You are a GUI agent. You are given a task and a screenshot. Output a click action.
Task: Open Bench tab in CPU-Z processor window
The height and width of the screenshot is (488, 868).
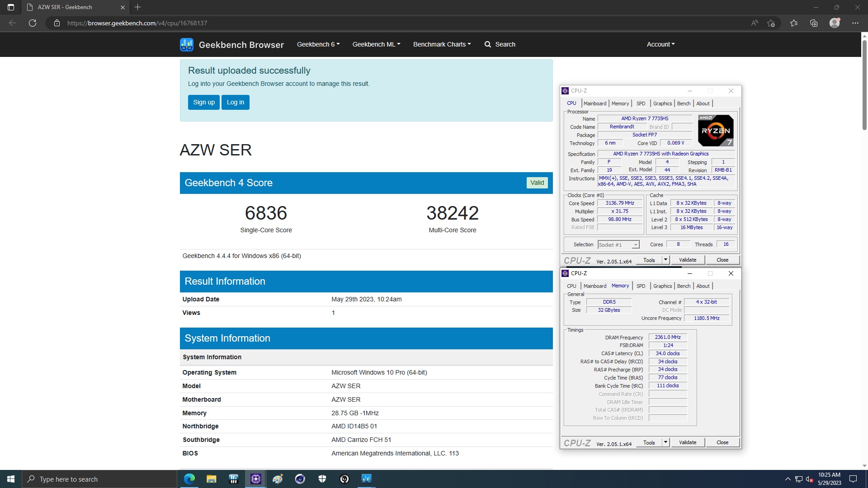coord(684,103)
